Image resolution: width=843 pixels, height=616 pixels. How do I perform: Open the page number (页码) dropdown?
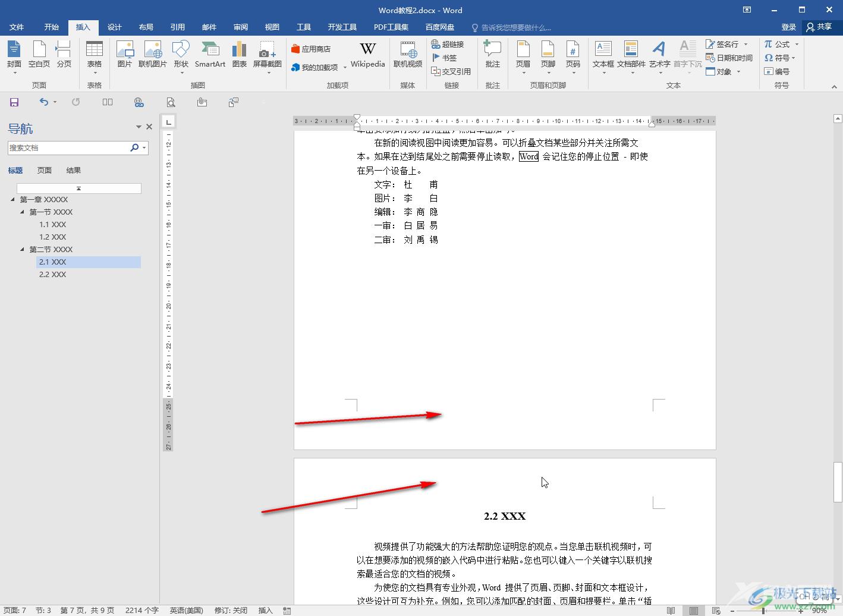coord(573,56)
